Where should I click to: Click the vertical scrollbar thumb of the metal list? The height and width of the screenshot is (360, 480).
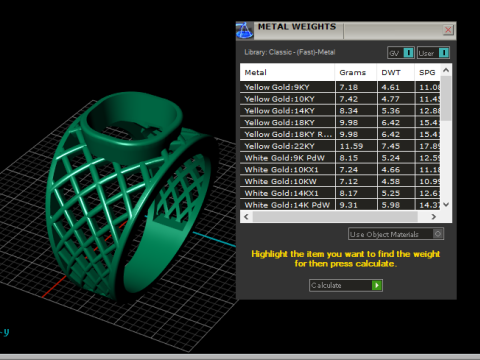pos(446,98)
